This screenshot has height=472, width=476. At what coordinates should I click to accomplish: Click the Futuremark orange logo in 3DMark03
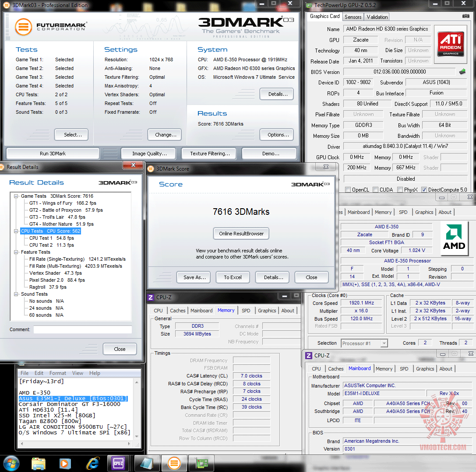point(23,27)
